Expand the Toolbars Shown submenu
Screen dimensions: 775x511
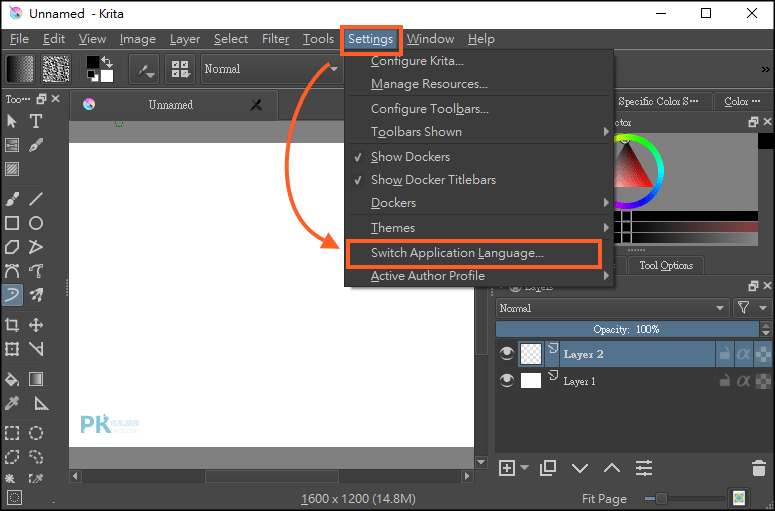pos(479,132)
